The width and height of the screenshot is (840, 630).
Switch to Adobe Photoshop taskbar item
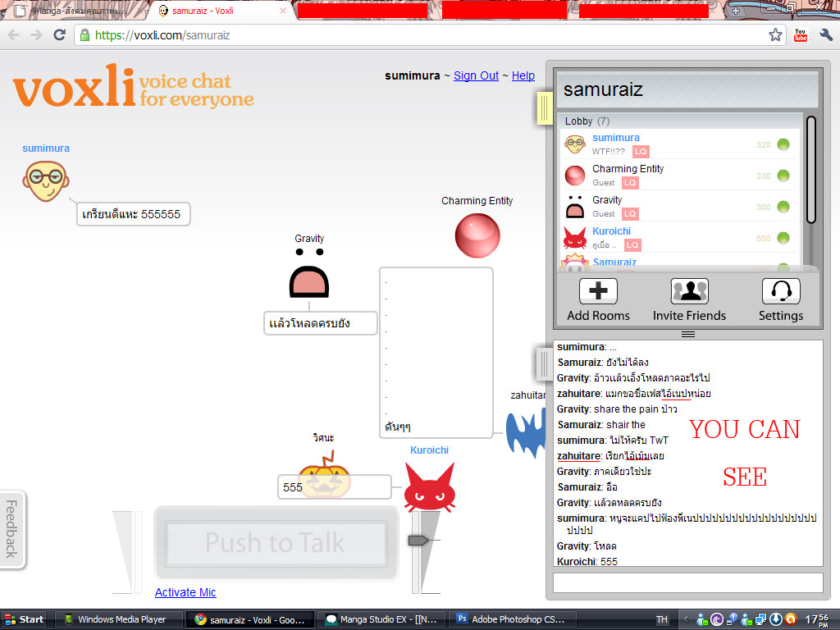click(511, 619)
